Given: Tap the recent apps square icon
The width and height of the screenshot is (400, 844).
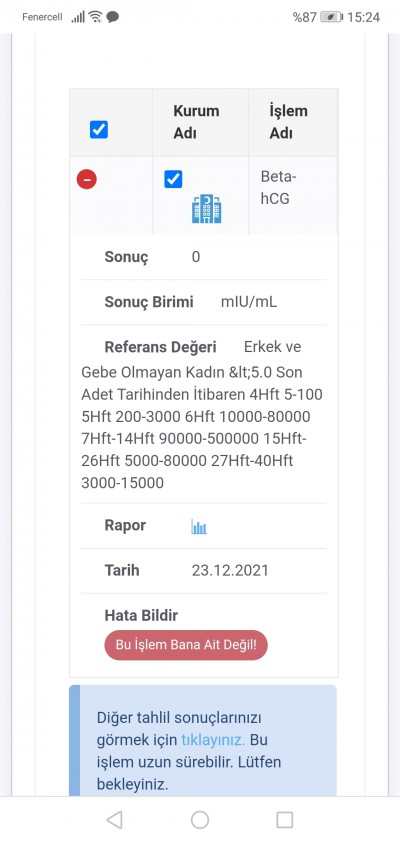Looking at the screenshot, I should coord(284,819).
